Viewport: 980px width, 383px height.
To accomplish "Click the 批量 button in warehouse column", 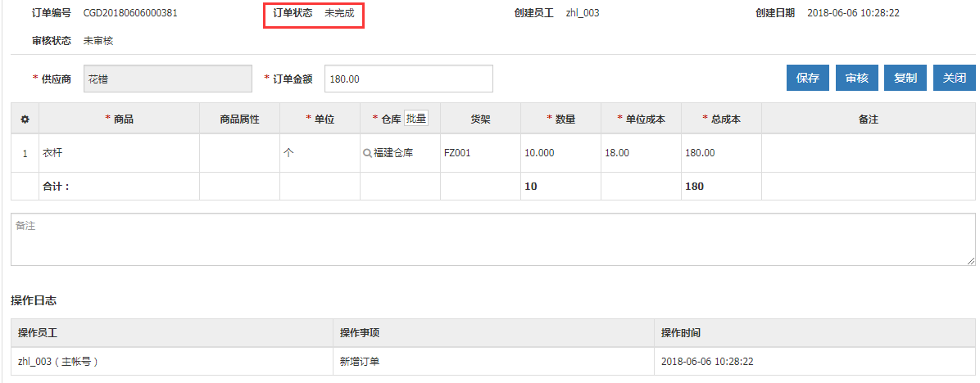I will tap(416, 119).
